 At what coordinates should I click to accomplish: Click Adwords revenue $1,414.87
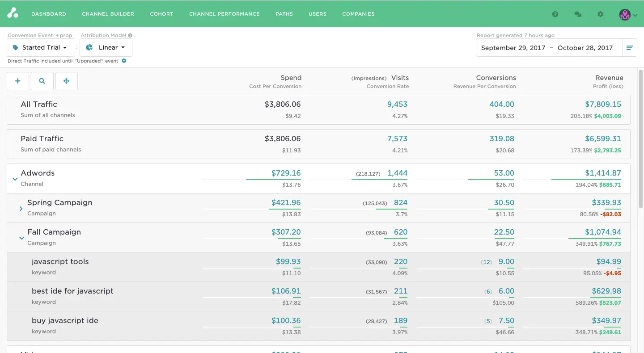coord(603,173)
